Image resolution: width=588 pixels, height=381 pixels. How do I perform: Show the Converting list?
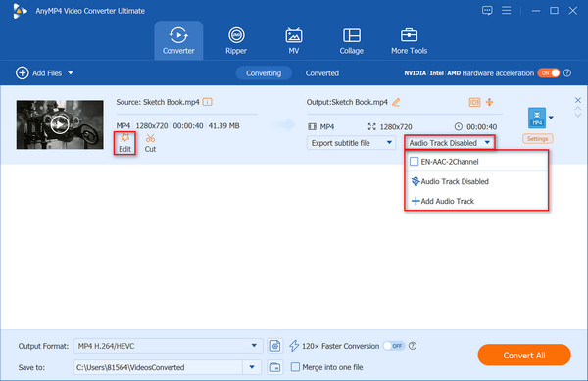(264, 73)
